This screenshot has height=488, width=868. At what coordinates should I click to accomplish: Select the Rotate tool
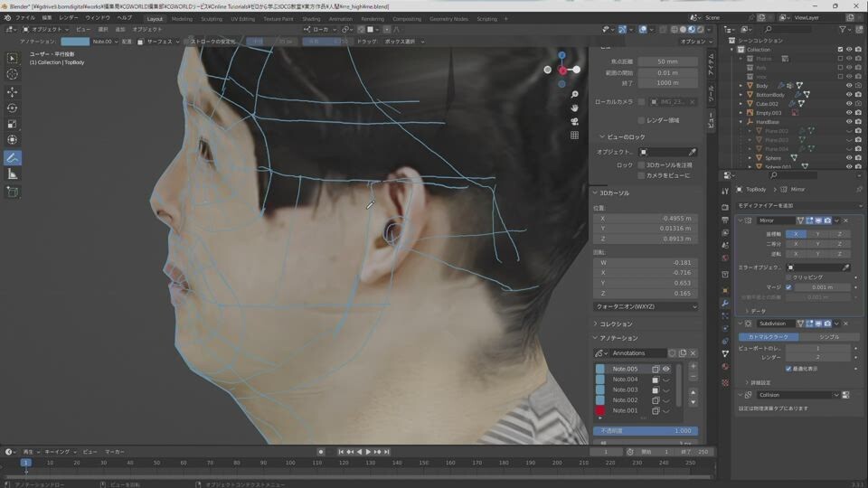point(13,108)
